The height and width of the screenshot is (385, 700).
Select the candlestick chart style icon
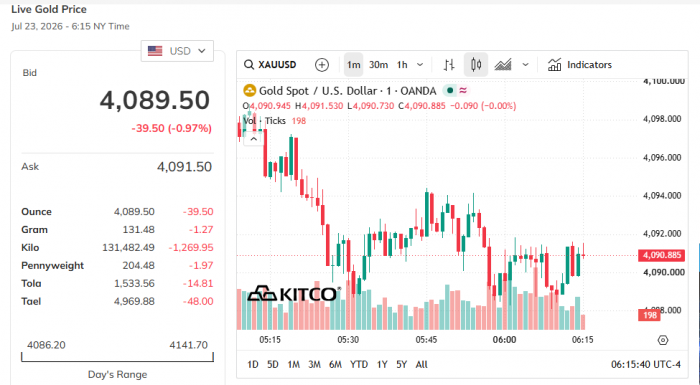tap(476, 65)
